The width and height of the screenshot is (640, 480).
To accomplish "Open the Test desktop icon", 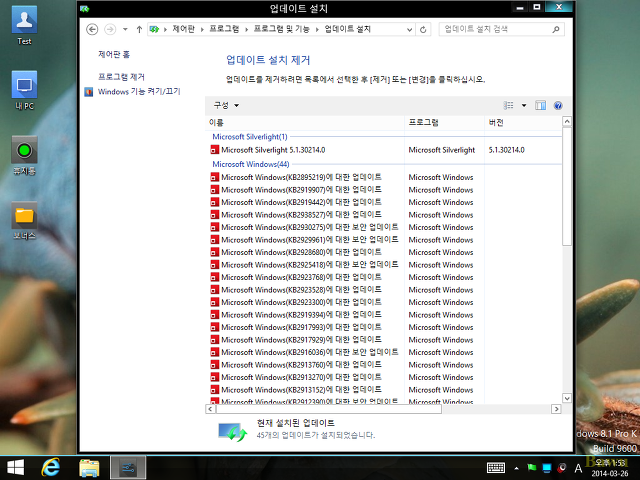I will 24,25.
